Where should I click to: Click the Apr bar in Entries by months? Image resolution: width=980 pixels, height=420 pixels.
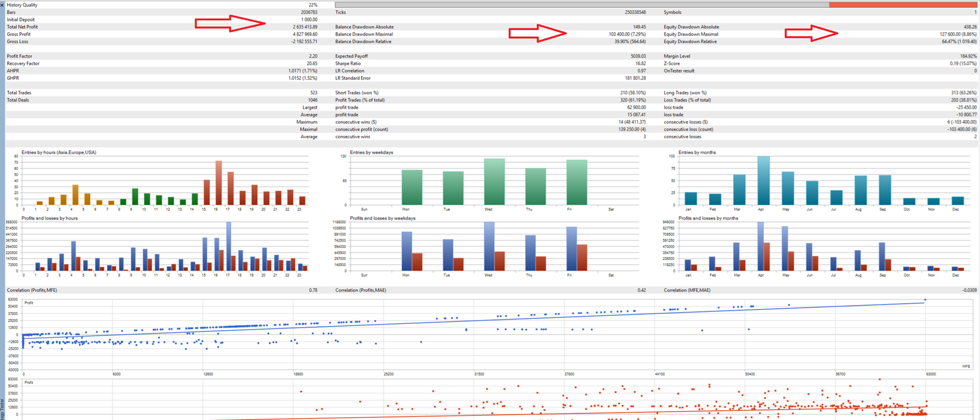(x=764, y=181)
